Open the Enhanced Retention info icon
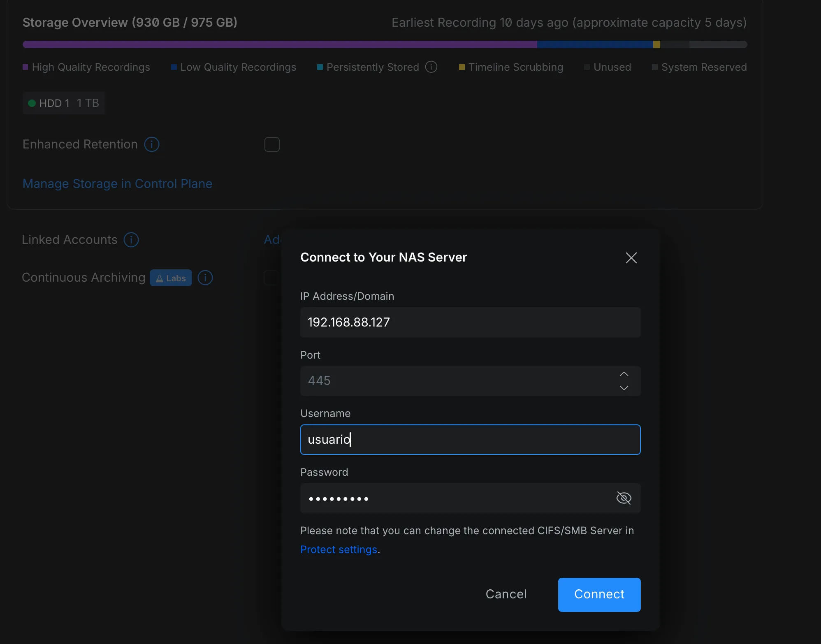 152,144
